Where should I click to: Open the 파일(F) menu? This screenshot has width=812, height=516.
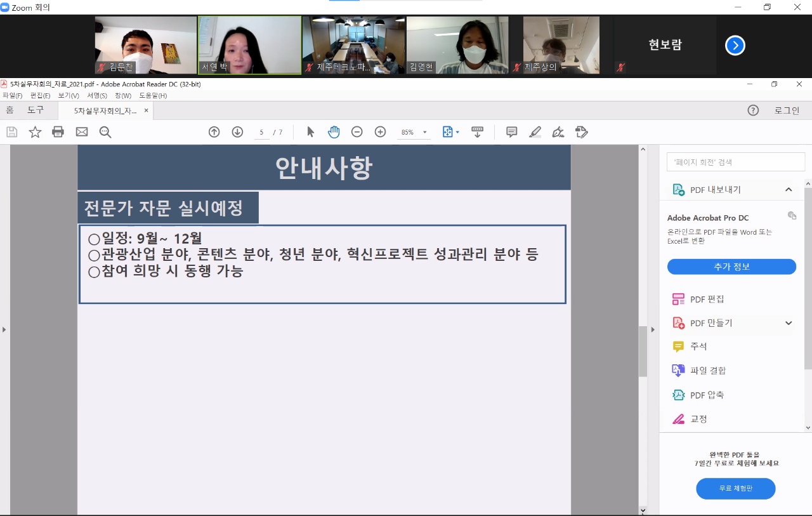(12, 96)
